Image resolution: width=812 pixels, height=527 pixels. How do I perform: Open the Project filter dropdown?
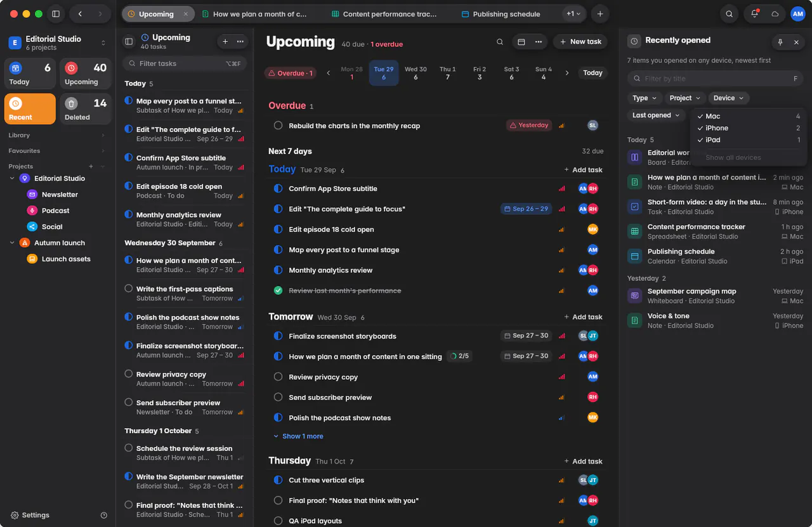coord(685,98)
